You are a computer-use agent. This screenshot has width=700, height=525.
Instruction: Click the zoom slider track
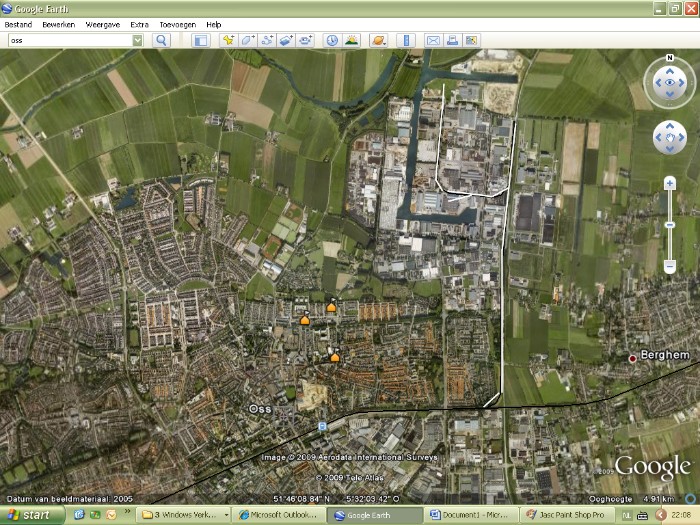click(x=669, y=225)
